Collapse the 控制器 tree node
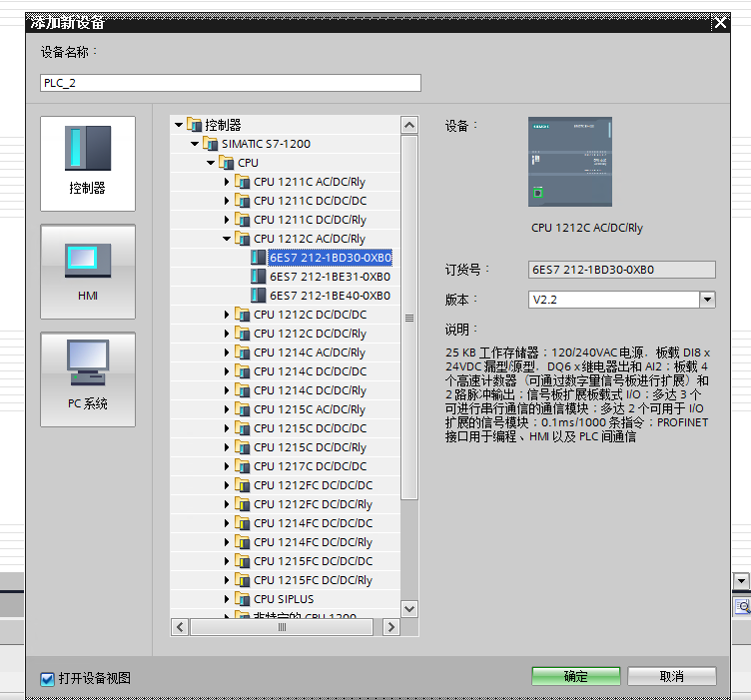The width and height of the screenshot is (751, 700). [x=179, y=125]
